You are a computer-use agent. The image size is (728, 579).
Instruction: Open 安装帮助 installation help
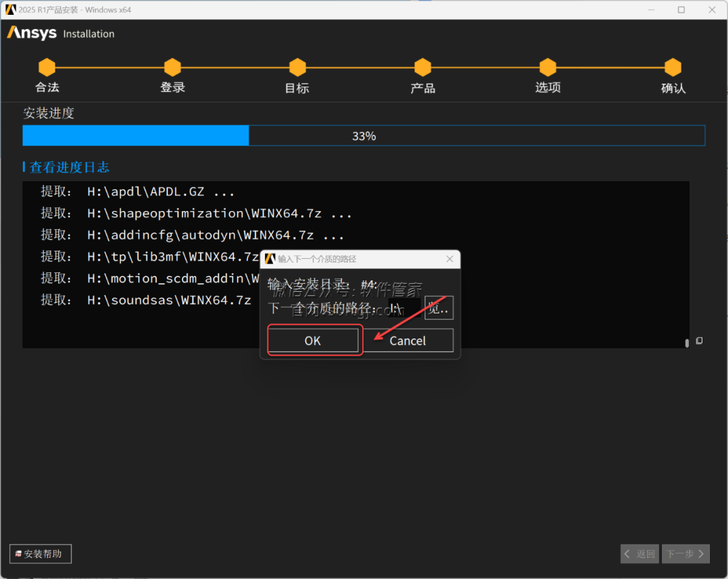pos(40,553)
